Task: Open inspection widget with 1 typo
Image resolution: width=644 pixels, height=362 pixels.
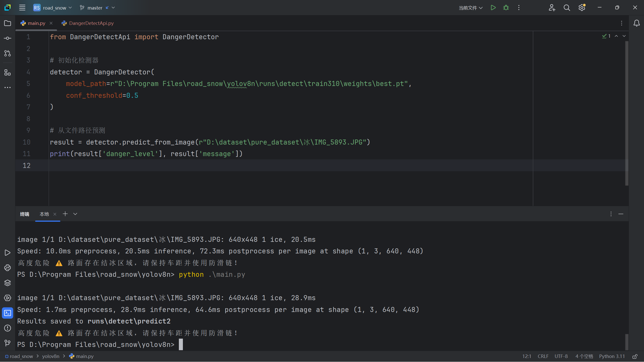Action: pyautogui.click(x=606, y=36)
